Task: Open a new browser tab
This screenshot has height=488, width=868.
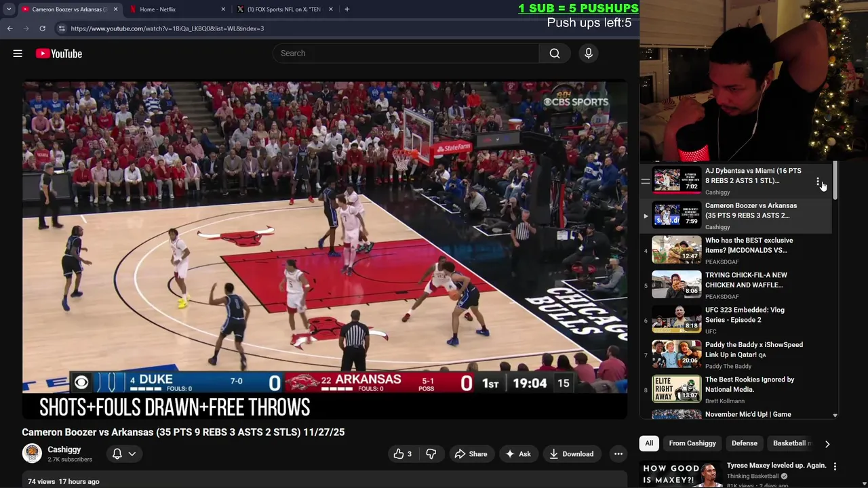Action: point(347,9)
